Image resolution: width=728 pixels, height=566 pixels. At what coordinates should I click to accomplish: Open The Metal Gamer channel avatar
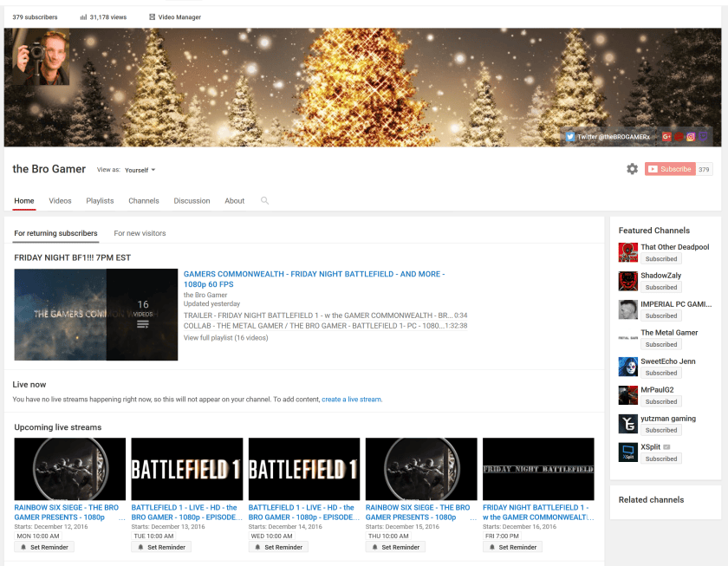(x=628, y=338)
